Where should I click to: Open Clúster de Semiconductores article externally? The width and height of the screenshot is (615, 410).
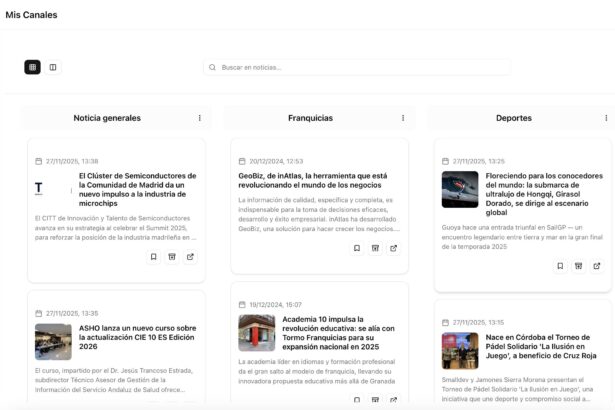191,257
